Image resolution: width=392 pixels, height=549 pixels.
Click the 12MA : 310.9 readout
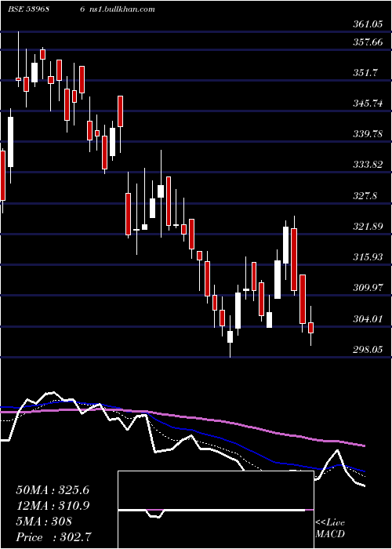tap(53, 506)
